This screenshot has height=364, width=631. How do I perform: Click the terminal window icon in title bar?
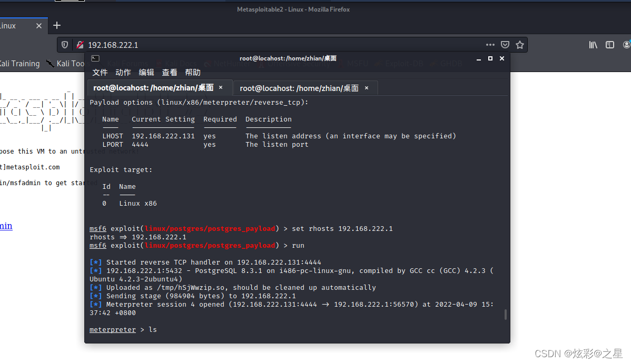pyautogui.click(x=95, y=58)
